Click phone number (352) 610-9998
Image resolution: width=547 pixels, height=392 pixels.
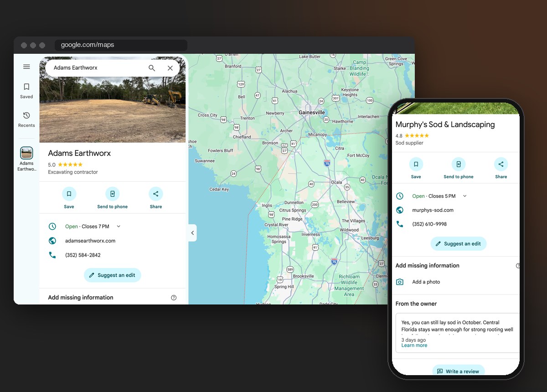click(429, 224)
